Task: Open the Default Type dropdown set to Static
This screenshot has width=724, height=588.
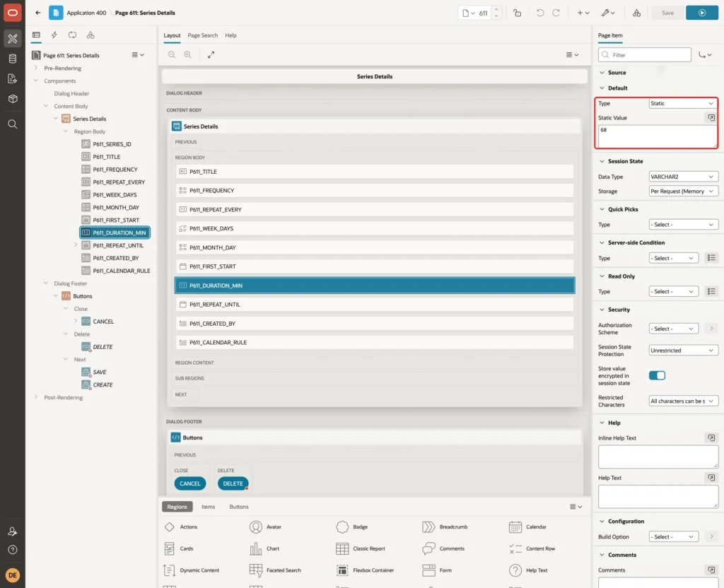Action: [683, 103]
